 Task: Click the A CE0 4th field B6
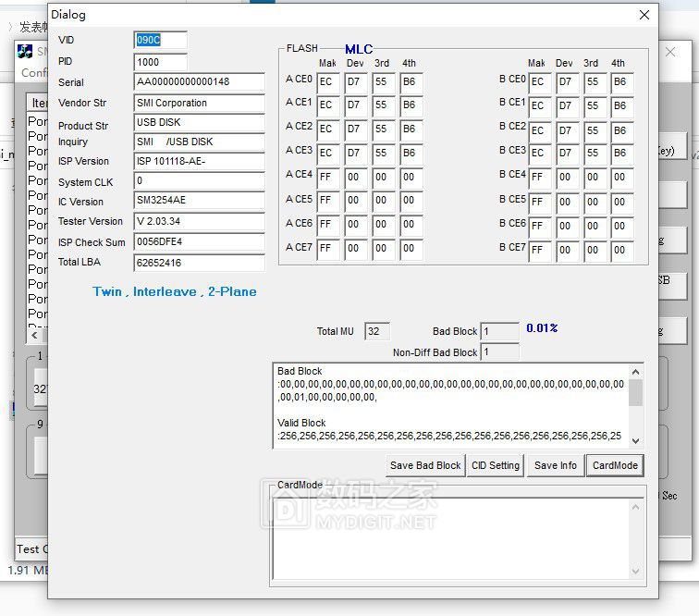pyautogui.click(x=411, y=82)
